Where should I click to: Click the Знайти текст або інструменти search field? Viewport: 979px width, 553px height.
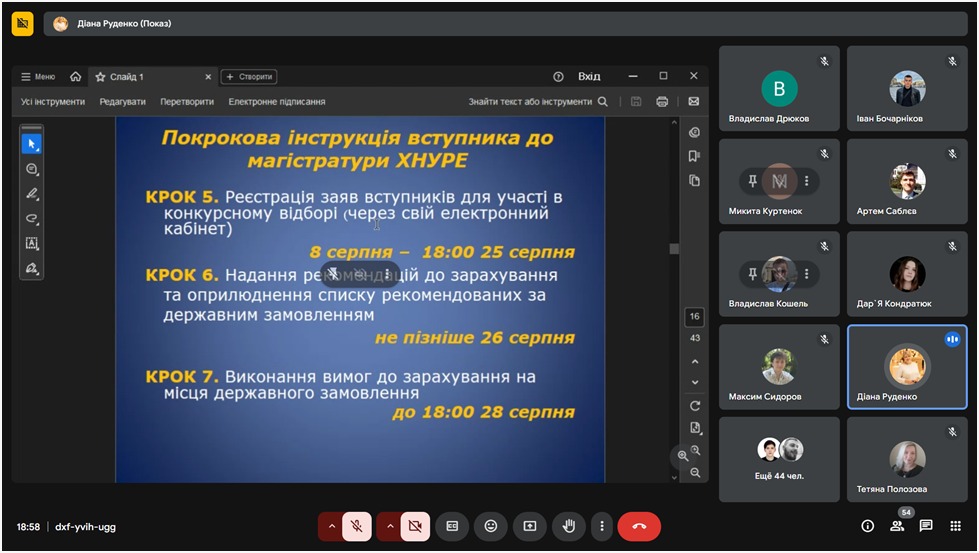(x=530, y=101)
